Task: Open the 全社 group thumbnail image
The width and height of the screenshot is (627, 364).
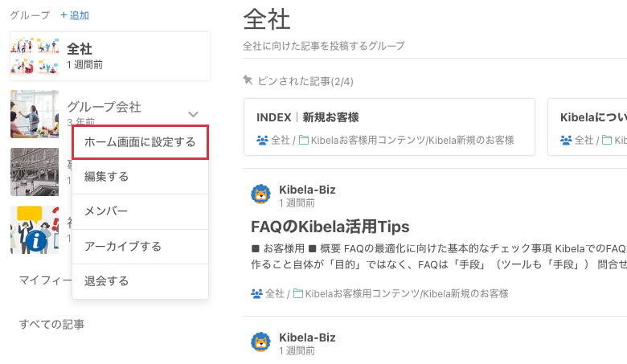Action: point(35,56)
